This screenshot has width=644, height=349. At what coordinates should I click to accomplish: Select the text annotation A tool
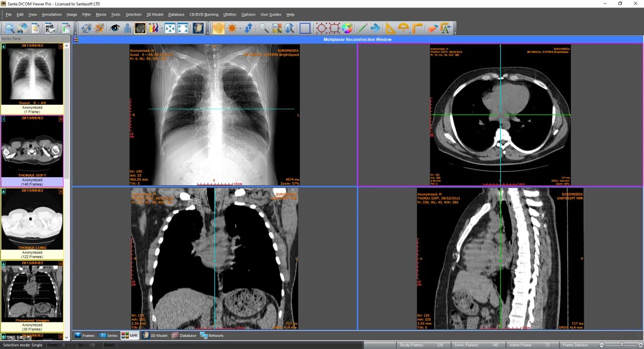pos(446,28)
